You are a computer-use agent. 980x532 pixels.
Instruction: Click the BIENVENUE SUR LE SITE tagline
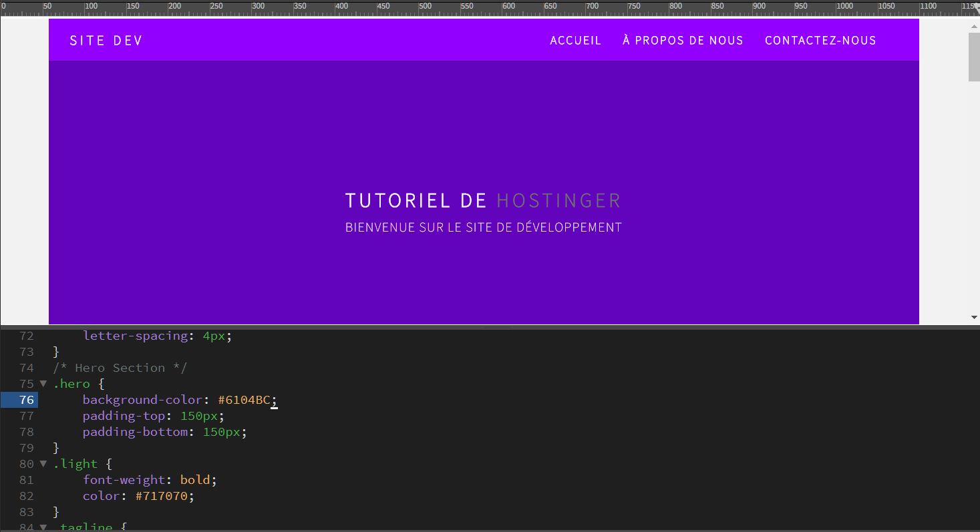coord(484,228)
